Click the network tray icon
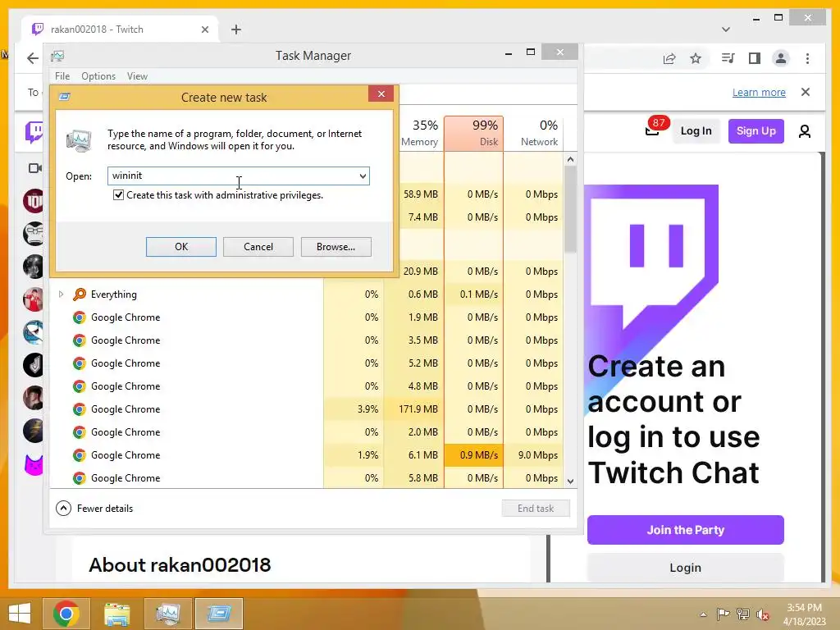Viewport: 840px width, 630px height. 742,614
